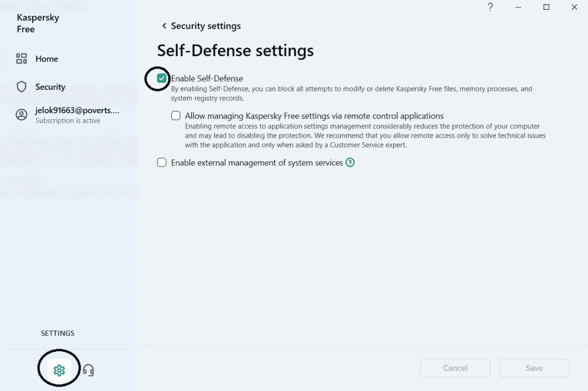Click the Home dashboard icon
The width and height of the screenshot is (588, 391).
click(x=21, y=58)
